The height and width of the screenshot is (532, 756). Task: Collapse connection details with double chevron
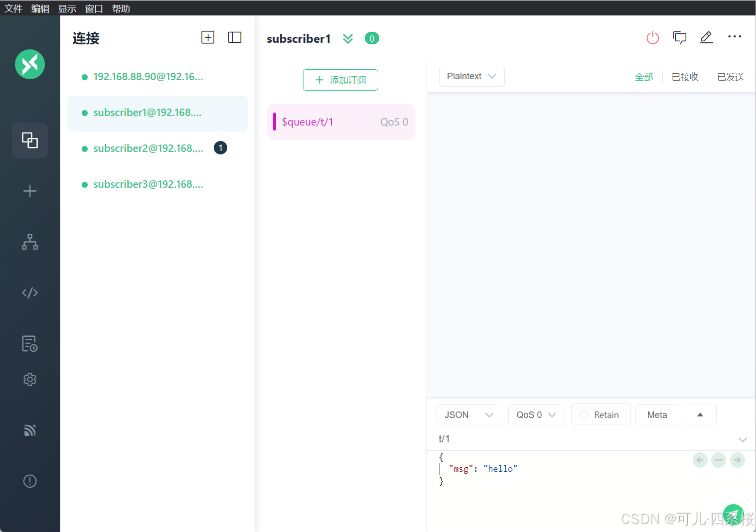coord(348,39)
